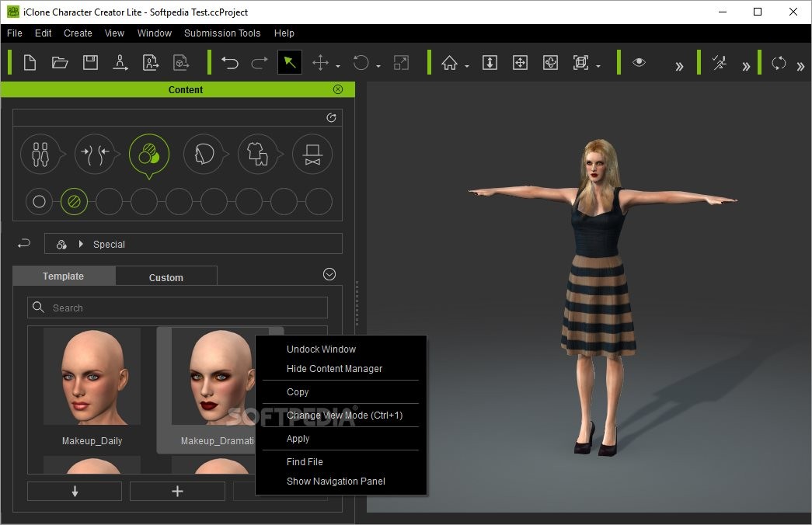Click the Special breadcrumb path field
Viewport: 812px width, 525px height.
tap(193, 244)
